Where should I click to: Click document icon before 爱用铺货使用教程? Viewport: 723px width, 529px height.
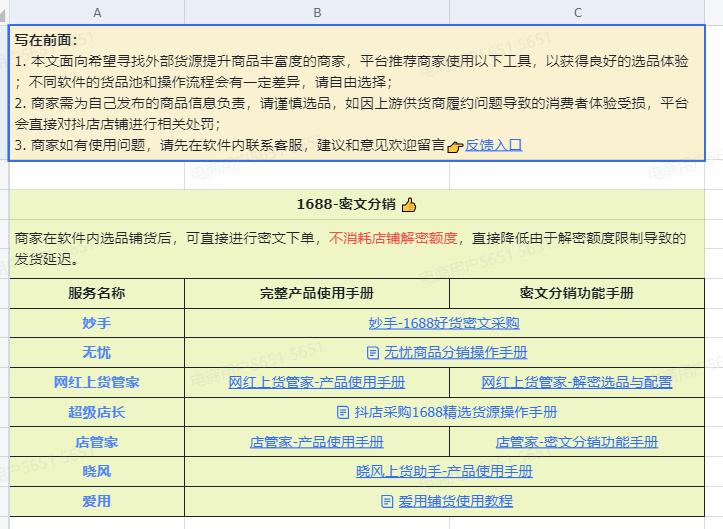tap(387, 502)
